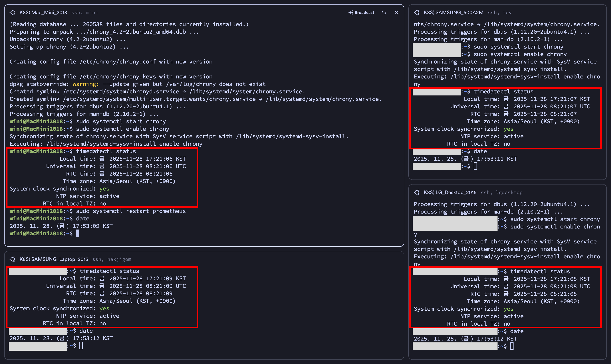The image size is (611, 364).
Task: Toggle Broadcast input for terminals
Action: 364,12
